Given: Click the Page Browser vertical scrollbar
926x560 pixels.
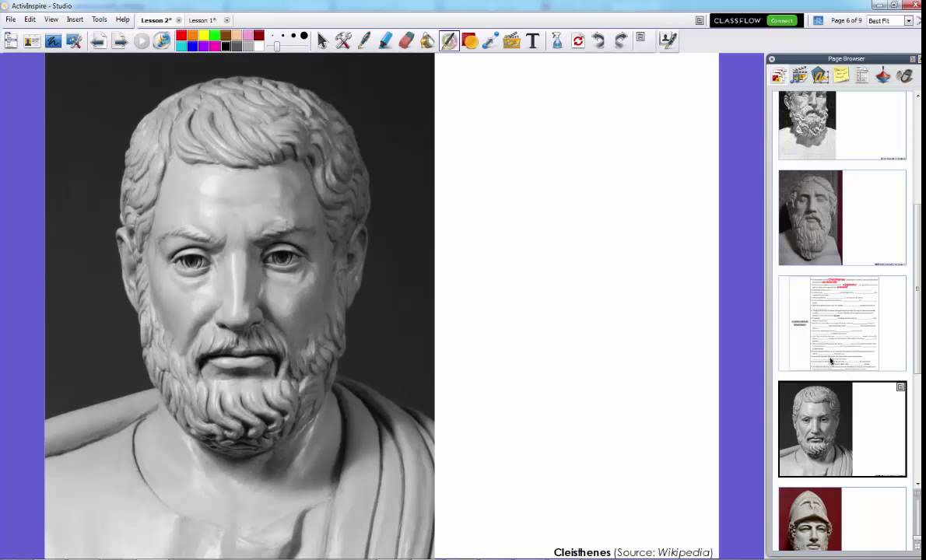Looking at the screenshot, I should [x=917, y=289].
